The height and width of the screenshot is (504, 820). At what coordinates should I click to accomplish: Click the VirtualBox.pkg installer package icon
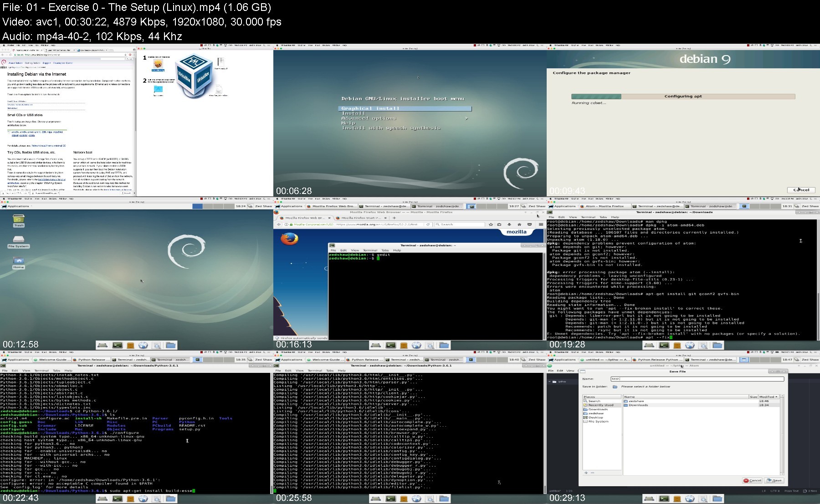(x=158, y=65)
